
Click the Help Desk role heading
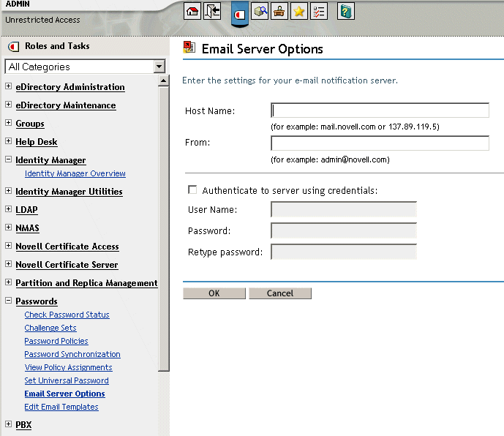click(x=37, y=142)
